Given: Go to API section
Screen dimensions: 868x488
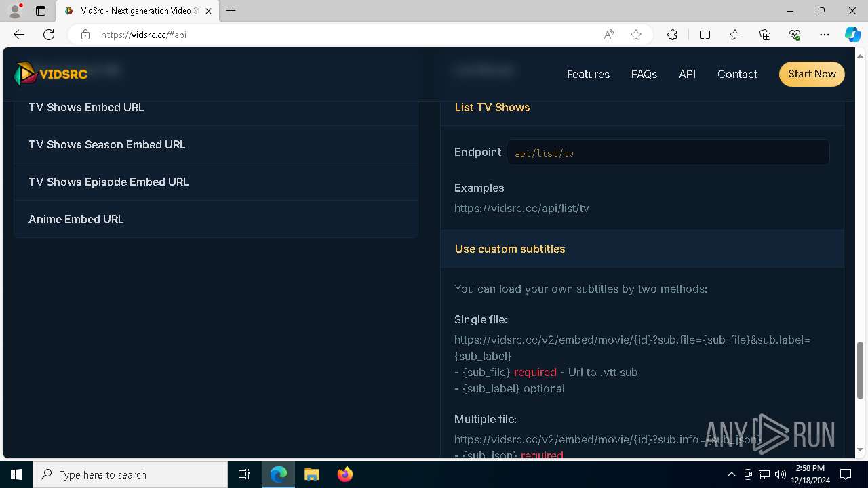Looking at the screenshot, I should coord(687,74).
